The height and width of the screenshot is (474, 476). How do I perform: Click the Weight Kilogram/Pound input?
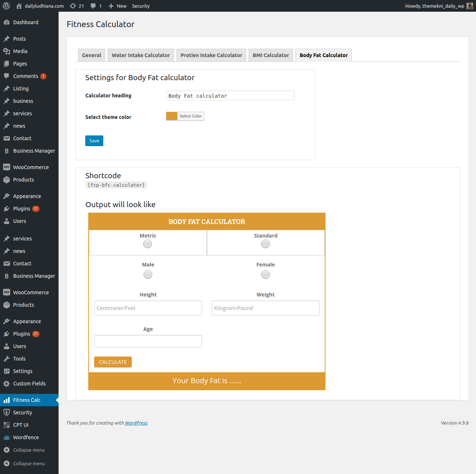coord(265,308)
